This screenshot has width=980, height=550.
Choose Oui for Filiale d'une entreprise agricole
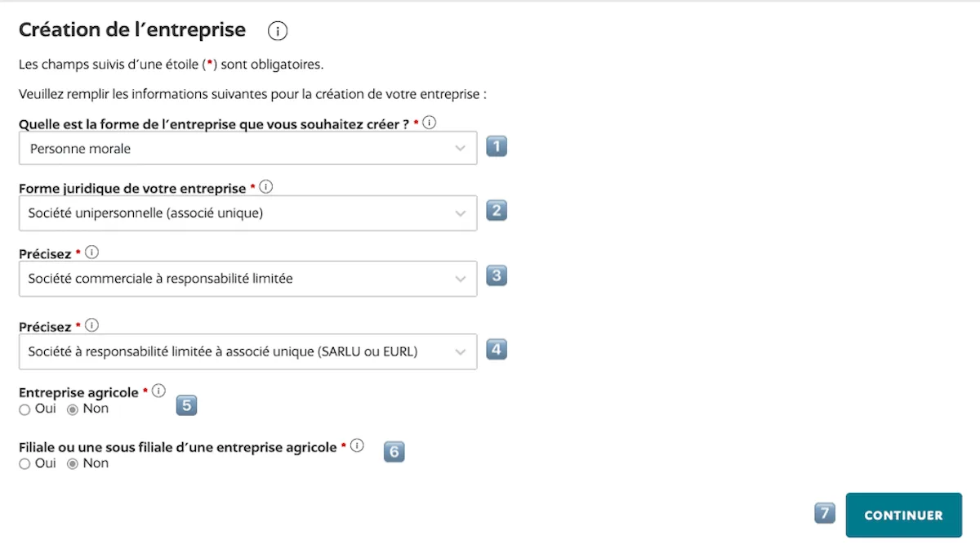click(24, 464)
